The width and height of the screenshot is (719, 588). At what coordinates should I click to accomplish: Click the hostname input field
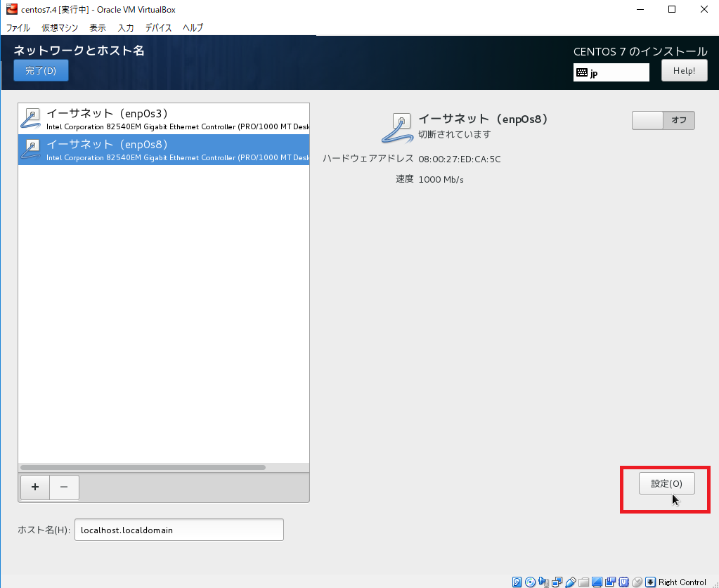coord(179,530)
